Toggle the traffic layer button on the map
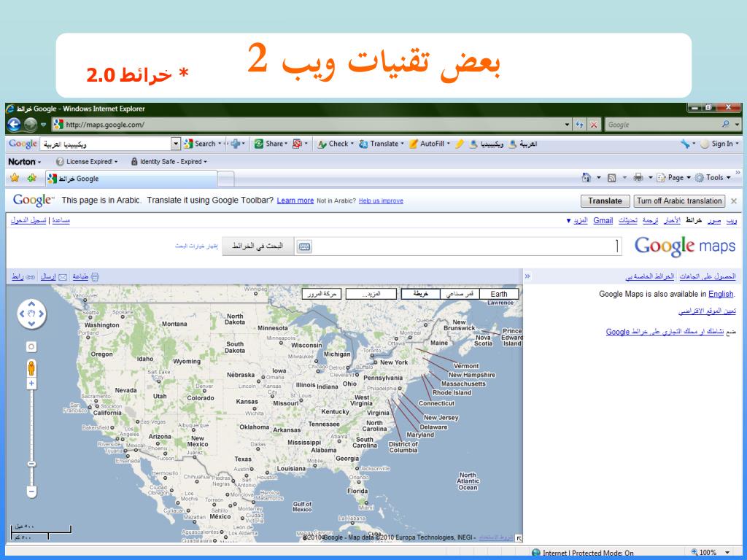 [x=322, y=294]
